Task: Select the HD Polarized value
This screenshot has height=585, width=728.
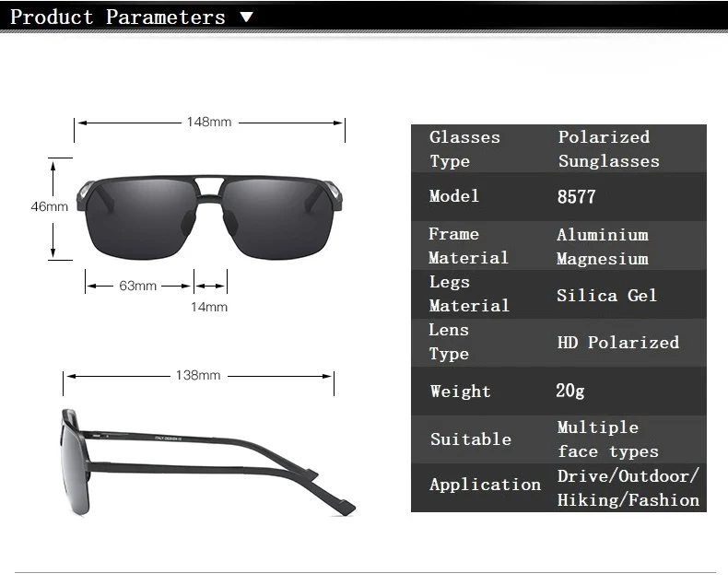Action: click(618, 343)
